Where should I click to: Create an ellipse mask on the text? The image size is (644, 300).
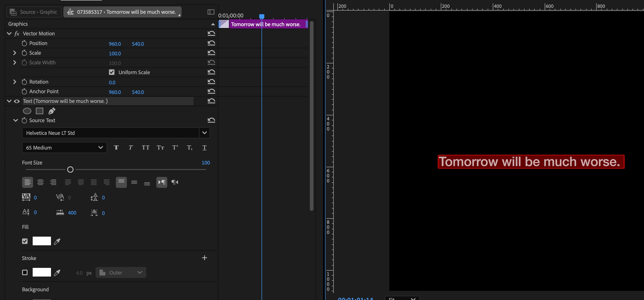(27, 111)
